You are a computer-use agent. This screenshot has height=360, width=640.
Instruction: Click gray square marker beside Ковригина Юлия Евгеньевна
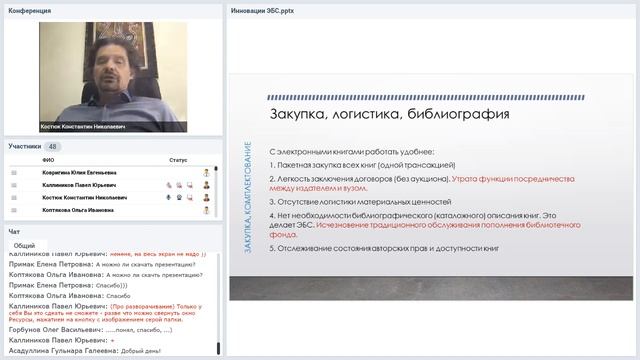click(x=14, y=173)
